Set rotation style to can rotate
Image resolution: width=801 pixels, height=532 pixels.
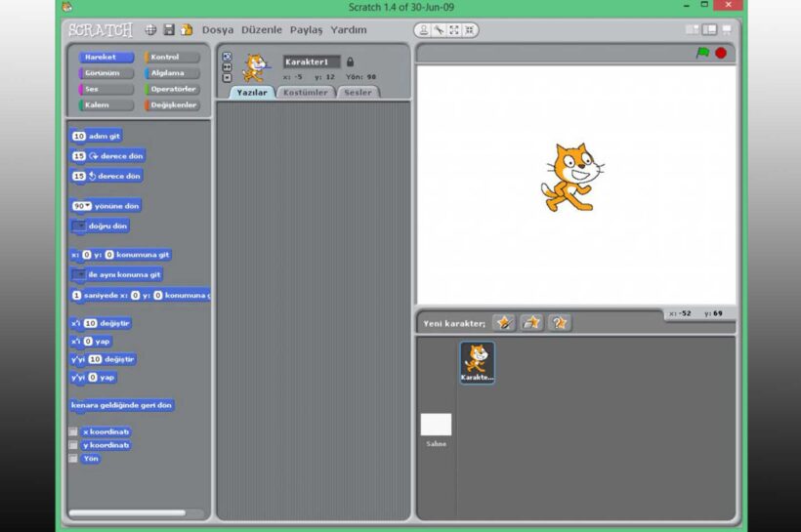(228, 57)
